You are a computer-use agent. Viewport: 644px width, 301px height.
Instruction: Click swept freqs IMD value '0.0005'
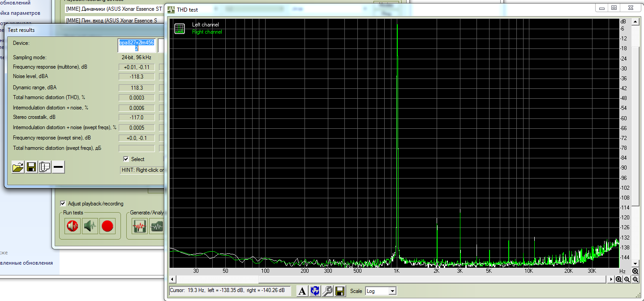click(x=137, y=128)
